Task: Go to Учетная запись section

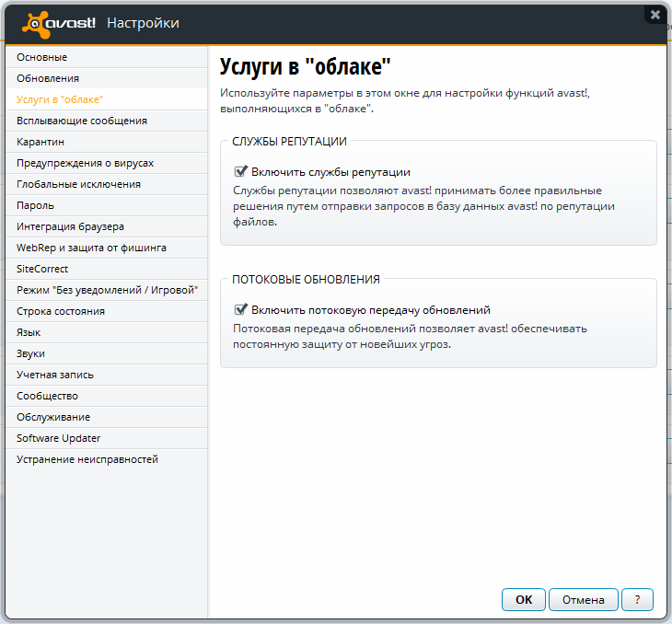Action: [107, 375]
